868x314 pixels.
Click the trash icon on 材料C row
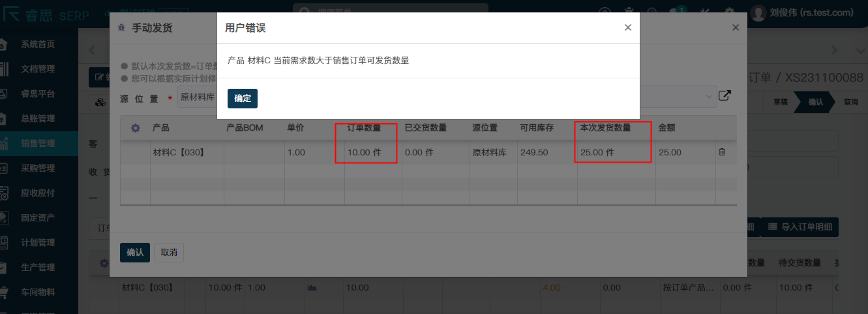(721, 152)
